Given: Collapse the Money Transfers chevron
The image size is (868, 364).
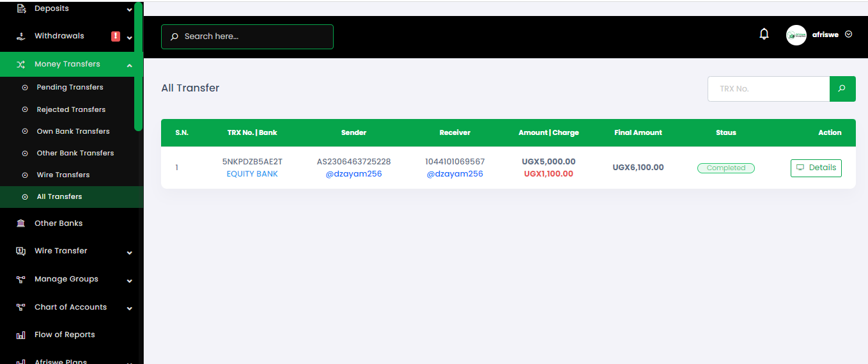Looking at the screenshot, I should [x=130, y=65].
